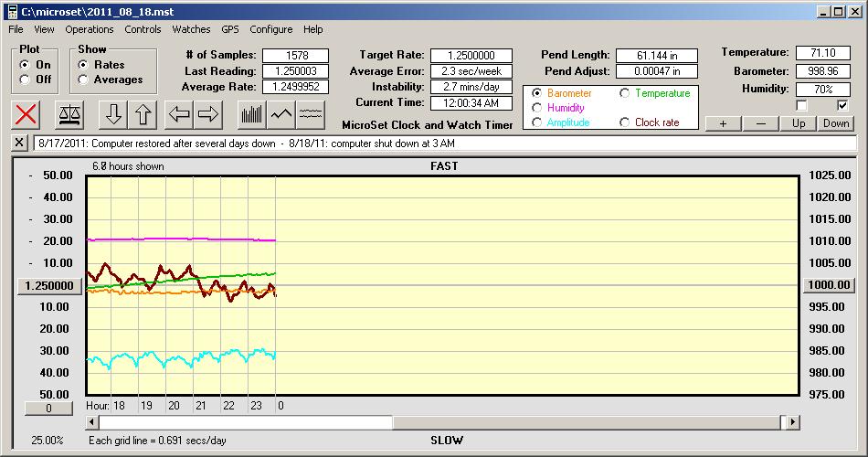The width and height of the screenshot is (868, 457).
Task: Select the Amplitude radio button
Action: pyautogui.click(x=536, y=122)
